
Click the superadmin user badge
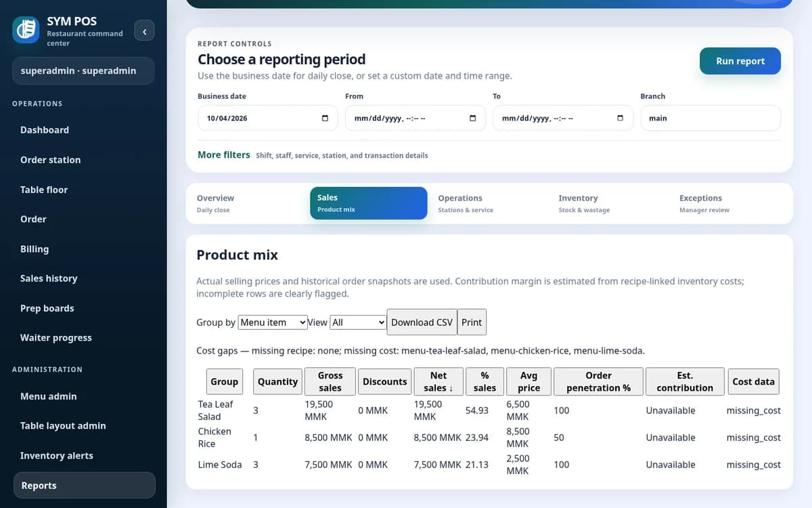pyautogui.click(x=83, y=70)
